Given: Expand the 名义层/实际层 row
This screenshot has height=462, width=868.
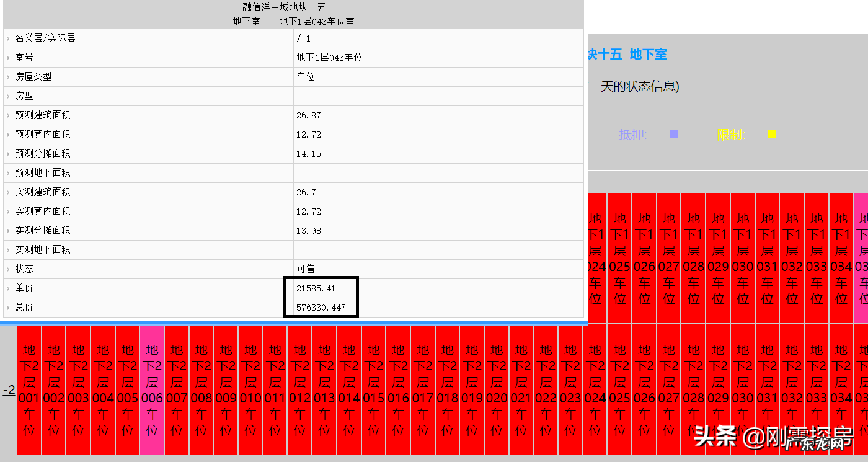Looking at the screenshot, I should (x=7, y=38).
